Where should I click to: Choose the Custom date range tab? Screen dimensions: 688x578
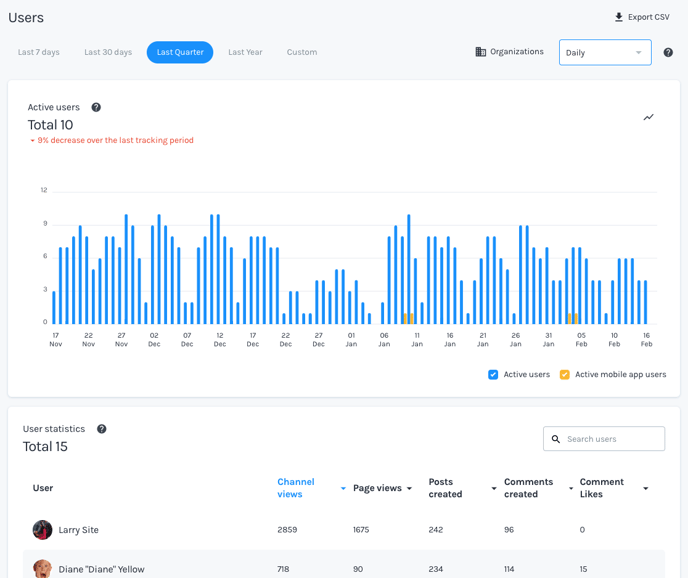(302, 52)
